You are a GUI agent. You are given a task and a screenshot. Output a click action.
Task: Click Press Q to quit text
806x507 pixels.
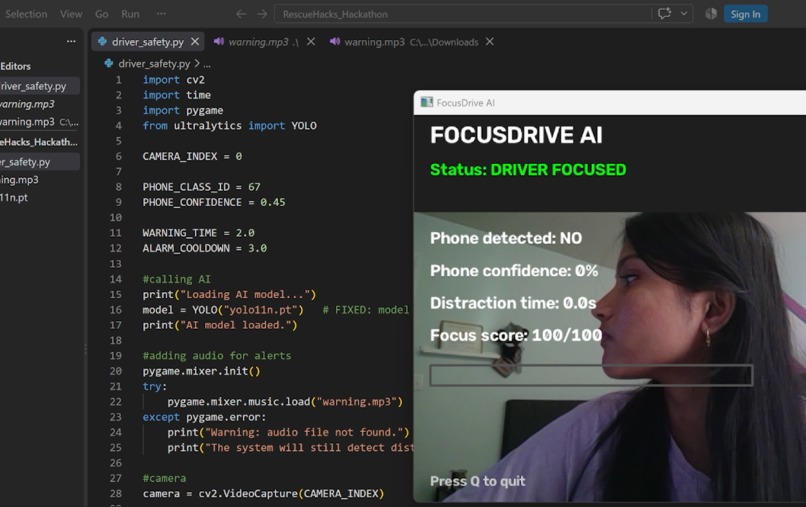(x=478, y=481)
